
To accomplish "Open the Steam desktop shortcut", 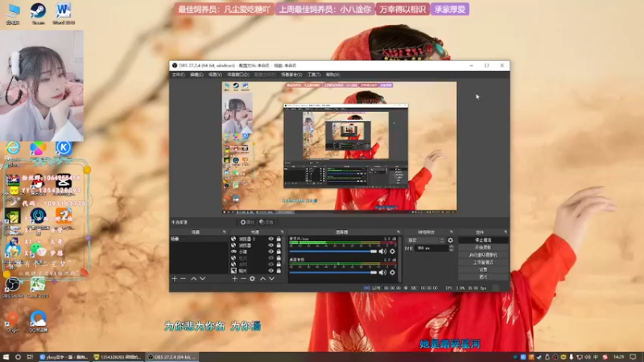I will pyautogui.click(x=38, y=14).
